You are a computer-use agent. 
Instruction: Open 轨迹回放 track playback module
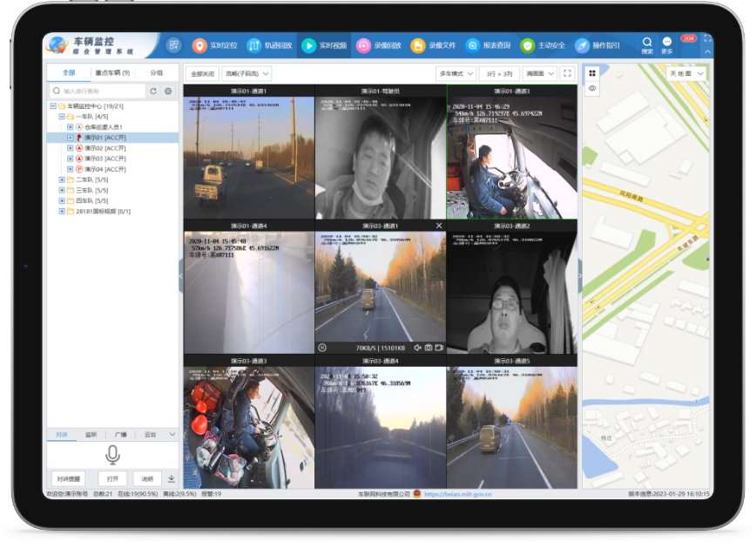click(x=268, y=45)
